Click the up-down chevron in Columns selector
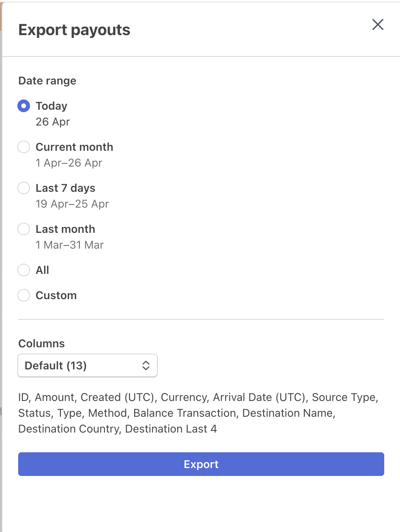 pos(146,365)
